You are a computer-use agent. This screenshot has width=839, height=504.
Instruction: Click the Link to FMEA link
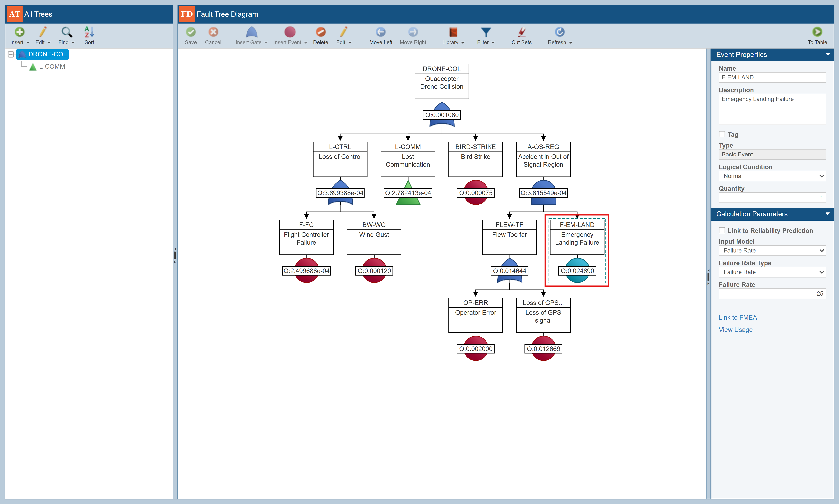(x=737, y=317)
